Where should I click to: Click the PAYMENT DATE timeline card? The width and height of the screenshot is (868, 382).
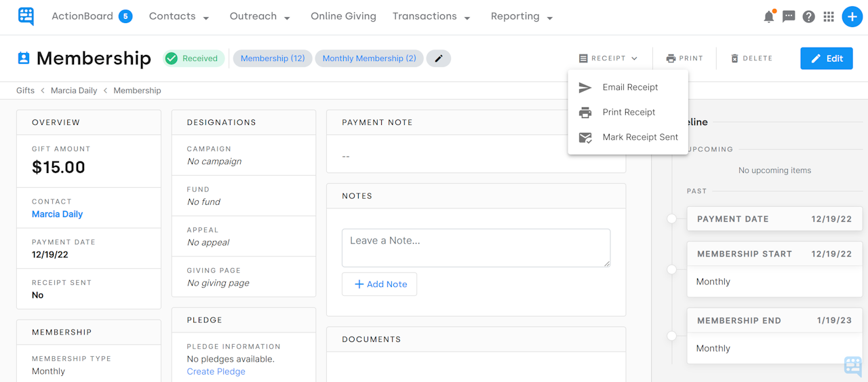[x=774, y=219]
